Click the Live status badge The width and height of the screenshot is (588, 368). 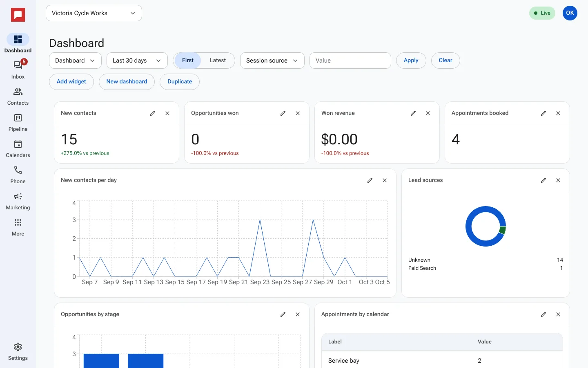(542, 13)
